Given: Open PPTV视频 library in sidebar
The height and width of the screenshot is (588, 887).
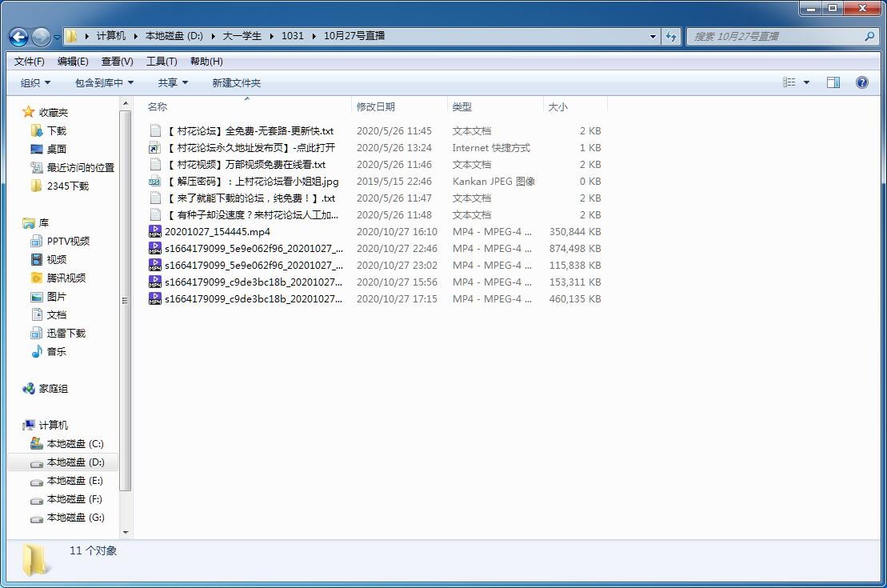Looking at the screenshot, I should tap(67, 241).
